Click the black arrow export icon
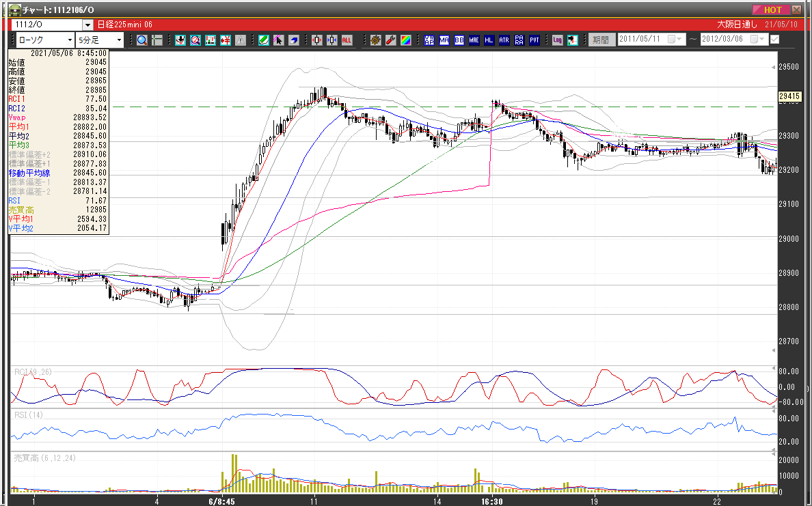Viewport: 812px width, 506px height. click(x=572, y=40)
